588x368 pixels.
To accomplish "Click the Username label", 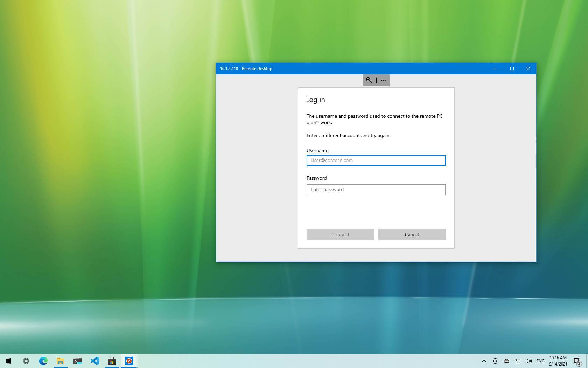I will (x=317, y=150).
